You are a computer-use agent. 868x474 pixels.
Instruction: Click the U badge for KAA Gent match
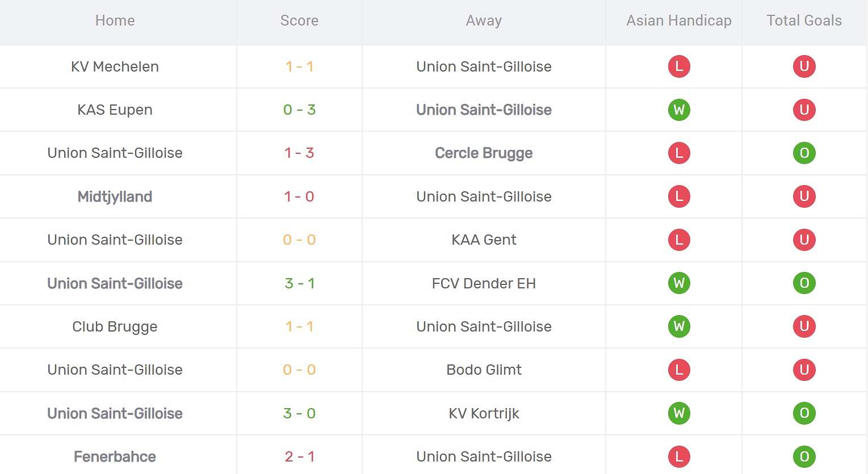coord(804,240)
